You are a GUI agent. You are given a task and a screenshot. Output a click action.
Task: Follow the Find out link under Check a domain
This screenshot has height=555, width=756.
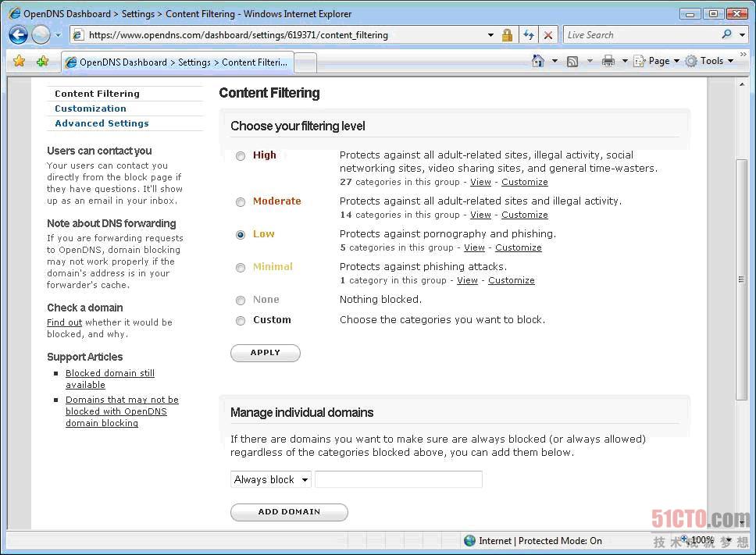64,322
